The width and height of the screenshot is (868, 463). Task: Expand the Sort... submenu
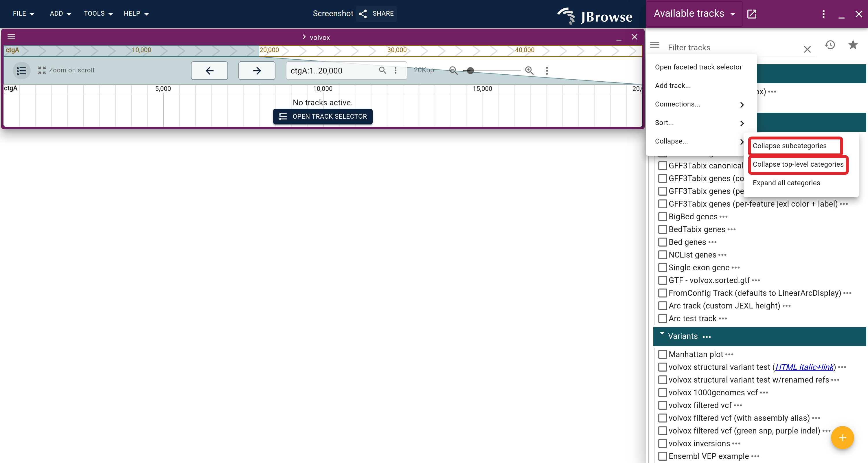coord(701,123)
